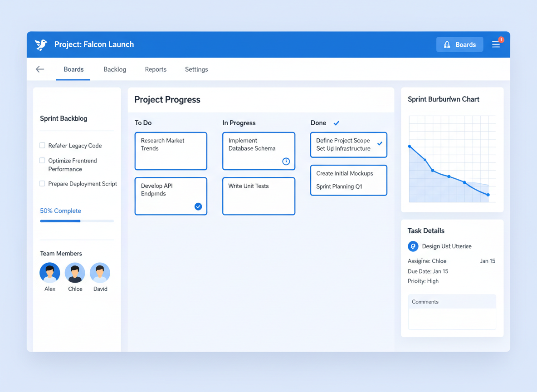
Task: Click the last burndown chart data point
Action: 488,195
